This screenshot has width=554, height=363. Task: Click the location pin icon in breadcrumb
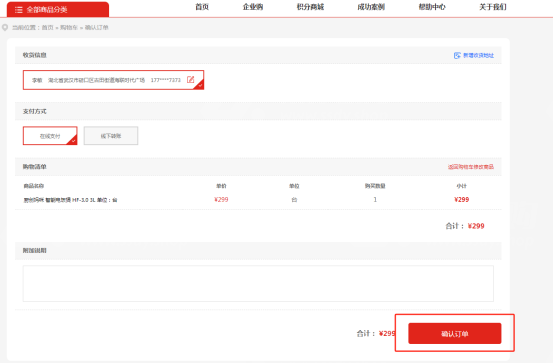[5, 28]
